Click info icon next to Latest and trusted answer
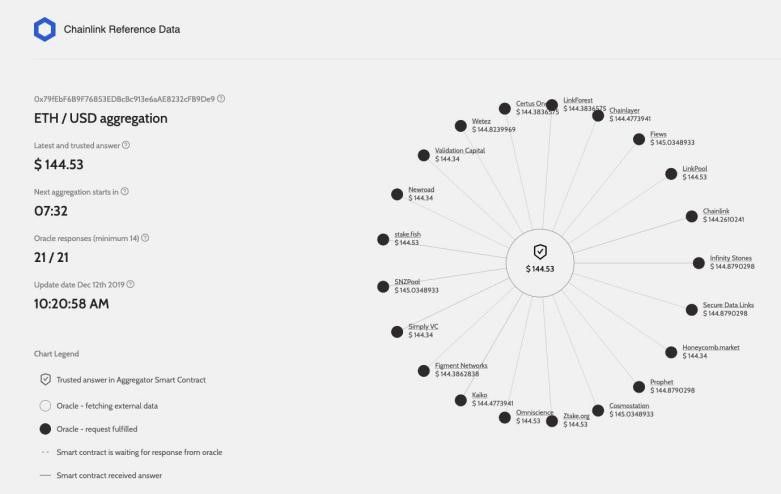781x494 pixels. [x=126, y=145]
